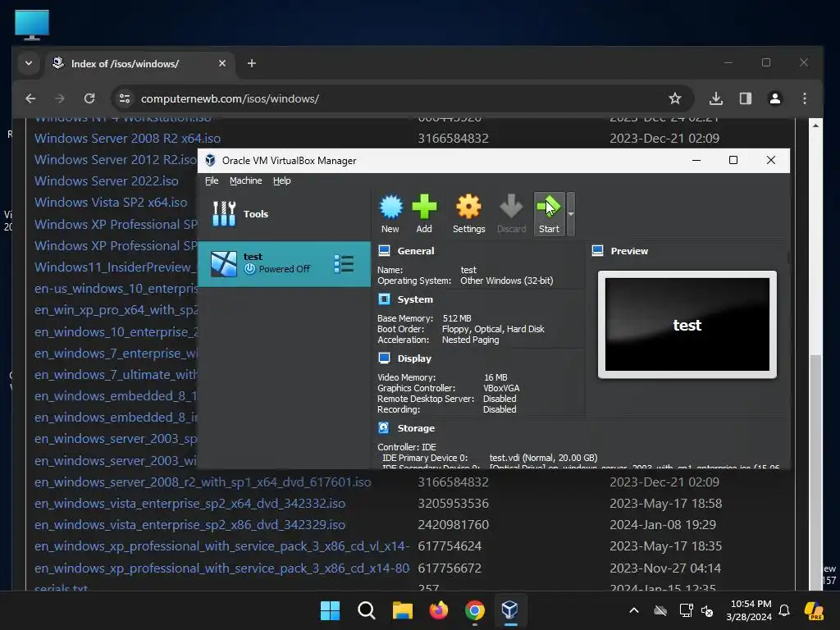Open Chrome profile icon
Image resolution: width=840 pixels, height=630 pixels.
(x=774, y=98)
